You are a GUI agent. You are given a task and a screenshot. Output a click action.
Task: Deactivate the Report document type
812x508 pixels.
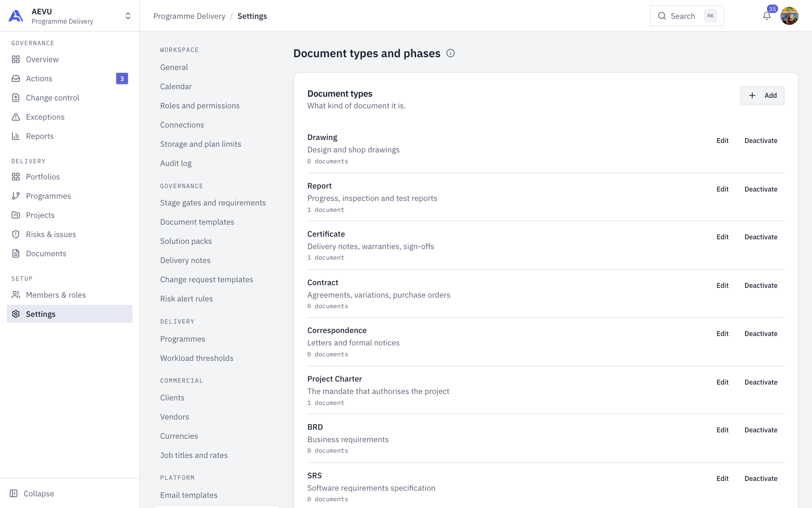[761, 189]
